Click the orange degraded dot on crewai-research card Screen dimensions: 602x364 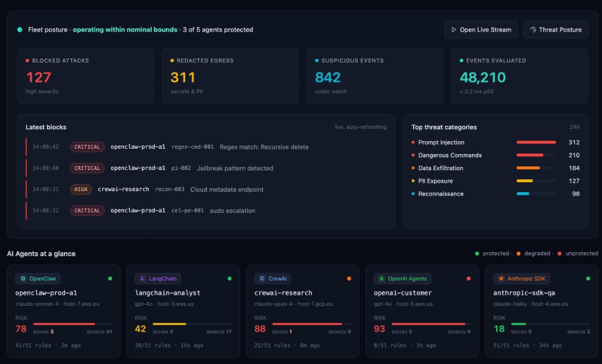click(x=349, y=278)
